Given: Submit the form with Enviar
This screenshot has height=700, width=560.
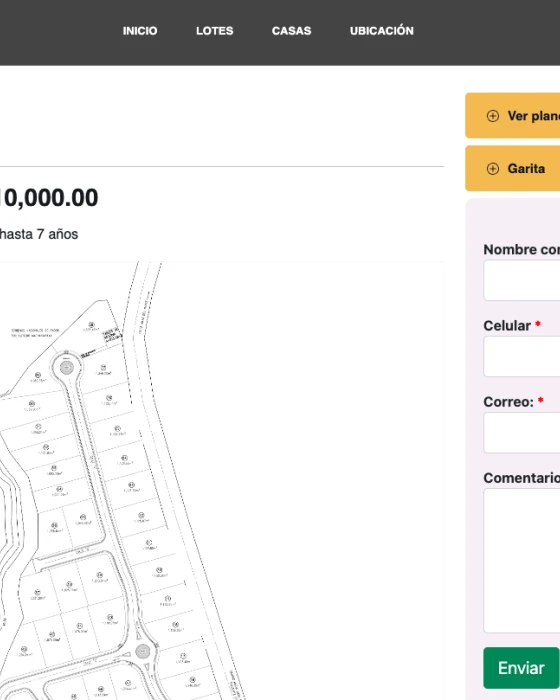Looking at the screenshot, I should coord(521,668).
